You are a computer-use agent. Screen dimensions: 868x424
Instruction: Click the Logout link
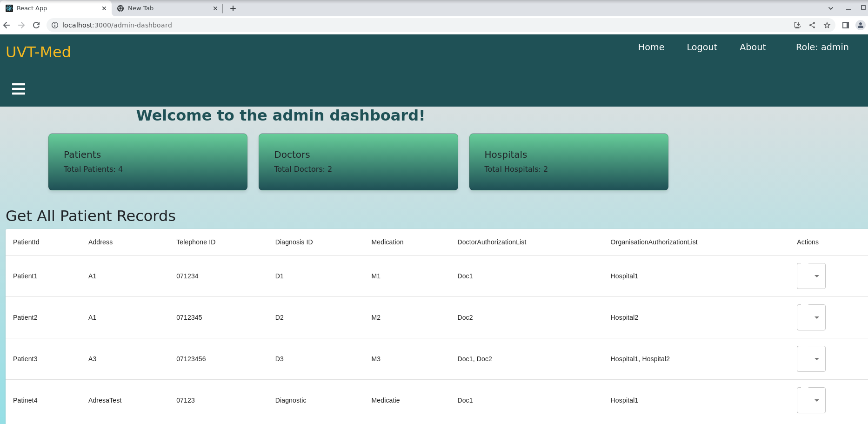tap(702, 47)
